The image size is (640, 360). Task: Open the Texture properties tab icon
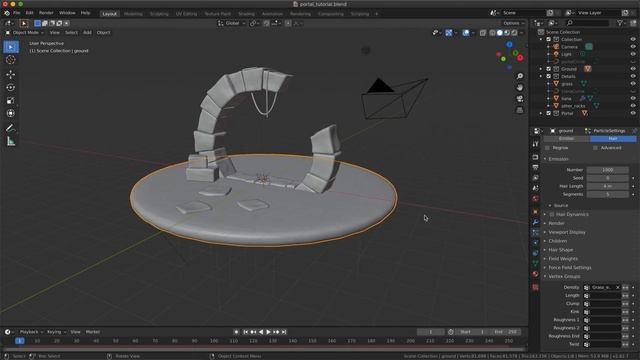(535, 287)
